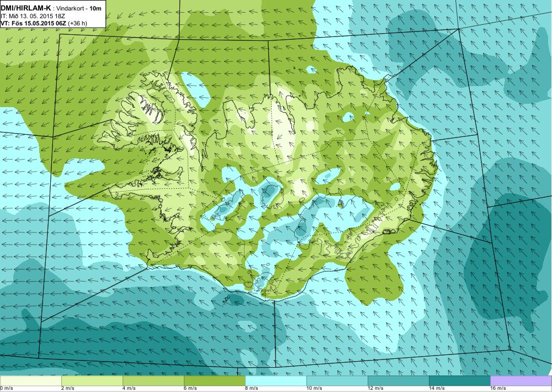Click the 'Vindarkort - 10m' label
This screenshot has width=552, height=392.
[x=79, y=8]
